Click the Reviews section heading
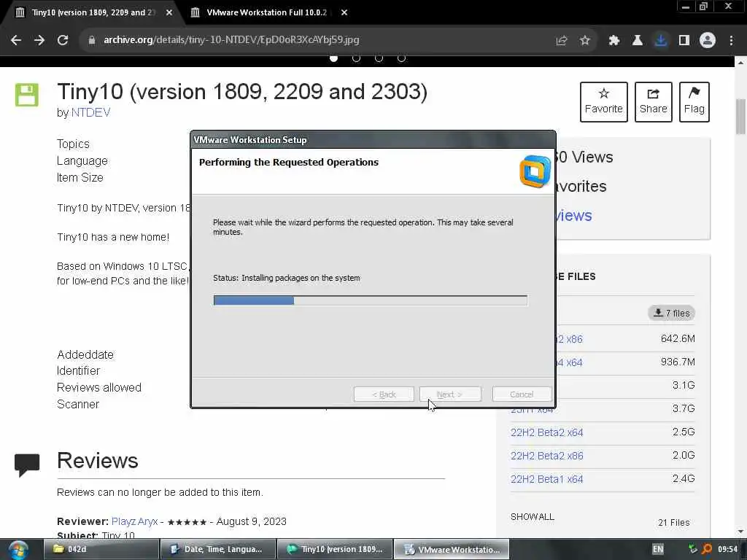Image resolution: width=747 pixels, height=560 pixels. pos(98,461)
